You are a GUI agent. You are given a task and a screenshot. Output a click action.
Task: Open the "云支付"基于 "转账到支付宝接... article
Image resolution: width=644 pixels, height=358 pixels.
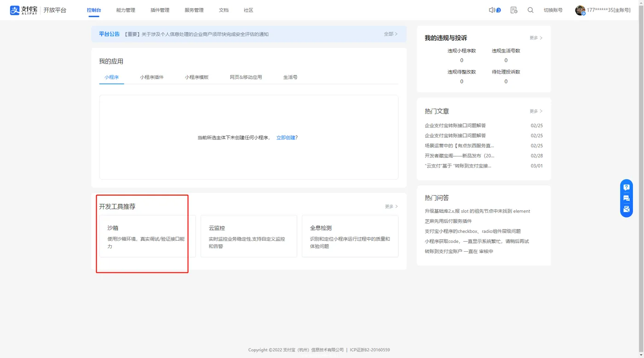pos(458,166)
